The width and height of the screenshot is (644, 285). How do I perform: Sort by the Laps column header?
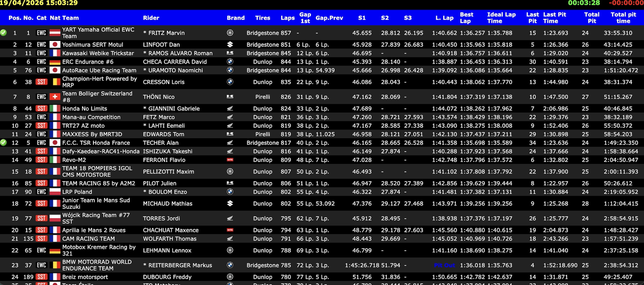[288, 18]
